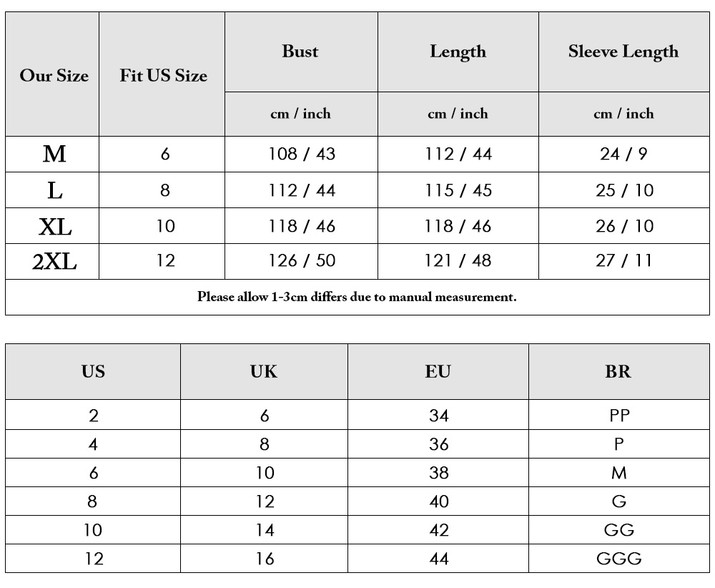Click the '2XL' size row label

[54, 261]
